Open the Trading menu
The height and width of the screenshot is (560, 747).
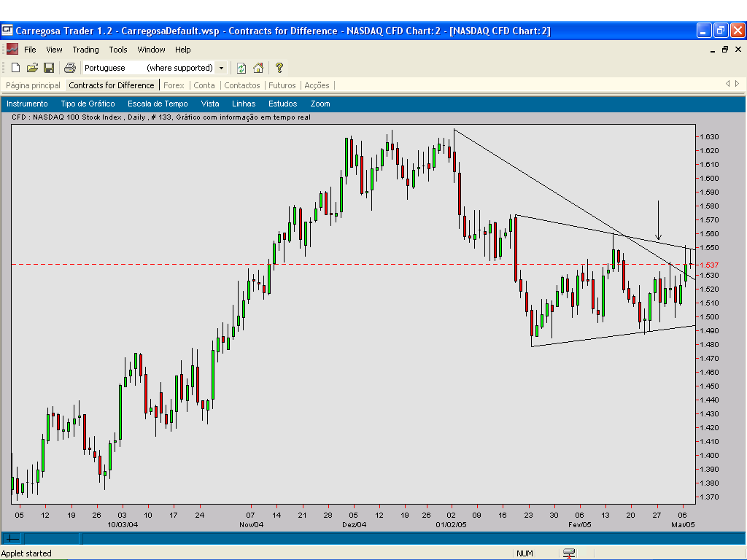click(85, 50)
